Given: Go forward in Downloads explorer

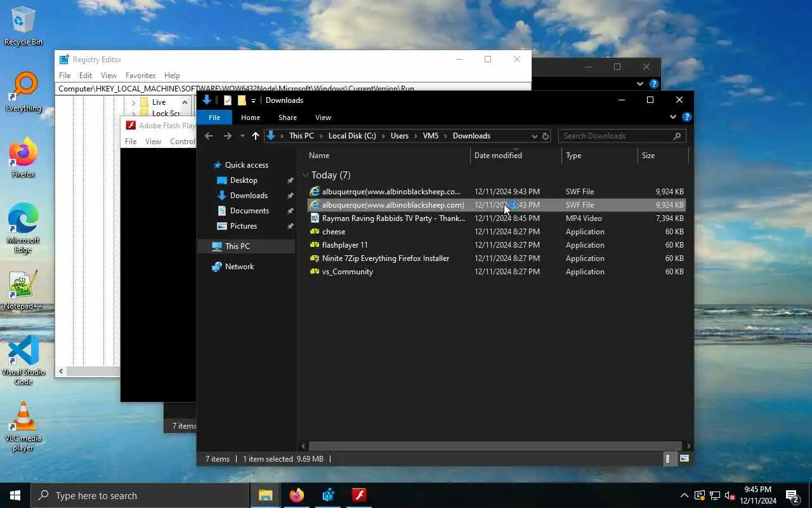Looking at the screenshot, I should click(228, 136).
